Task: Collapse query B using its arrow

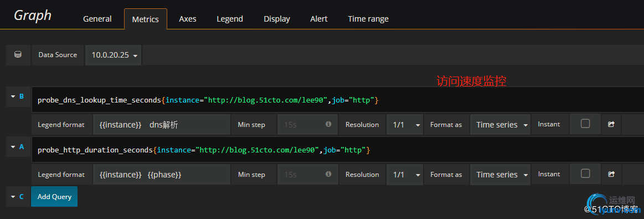Action: coord(13,96)
